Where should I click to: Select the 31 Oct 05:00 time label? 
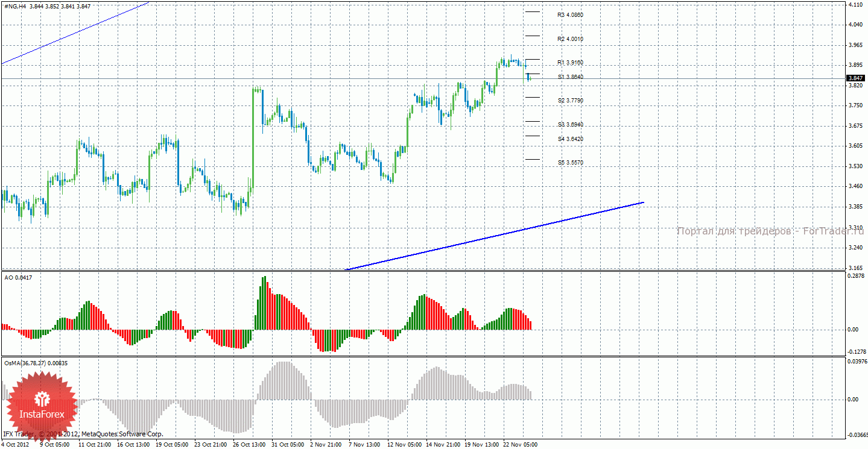(x=288, y=445)
